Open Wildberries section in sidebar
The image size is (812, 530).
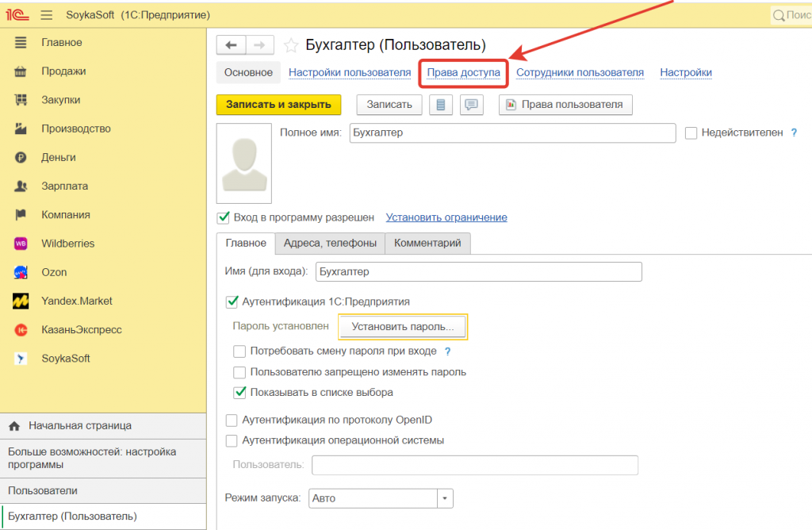pyautogui.click(x=67, y=244)
